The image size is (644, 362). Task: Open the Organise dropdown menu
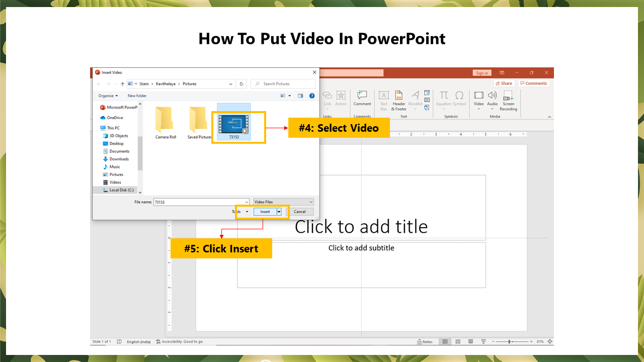108,96
